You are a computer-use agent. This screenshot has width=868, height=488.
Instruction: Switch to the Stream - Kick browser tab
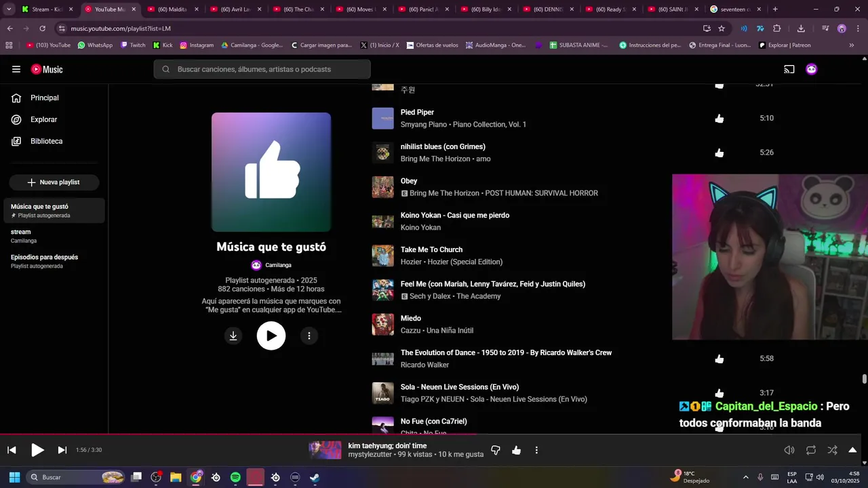(47, 9)
